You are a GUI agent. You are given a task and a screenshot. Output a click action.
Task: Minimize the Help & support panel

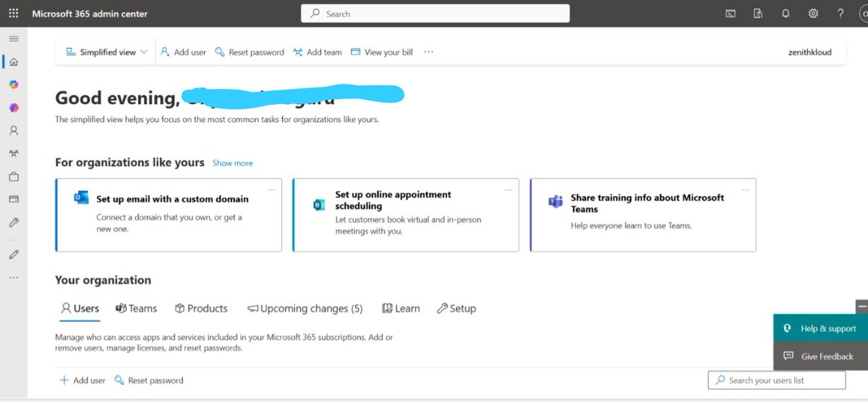coord(861,307)
